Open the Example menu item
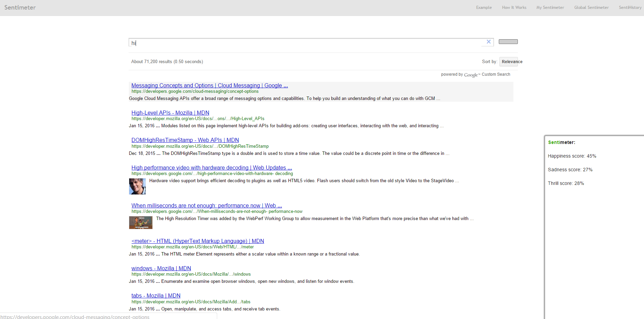The image size is (644, 319). 484,8
